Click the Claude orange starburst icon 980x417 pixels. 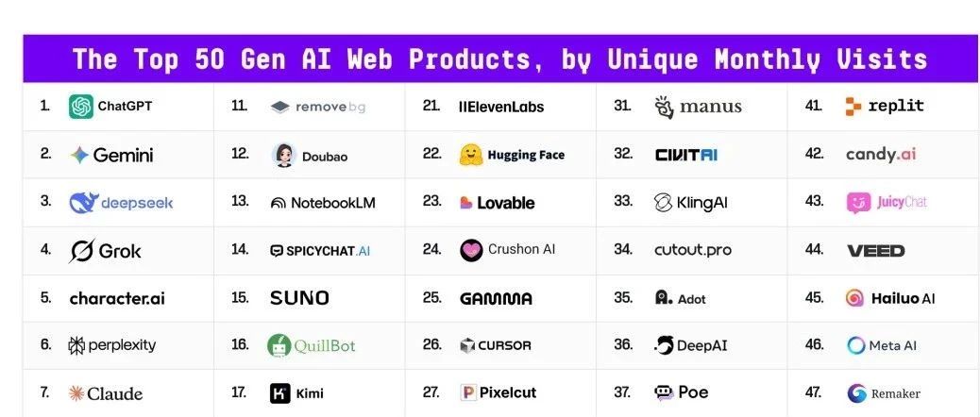(x=76, y=393)
